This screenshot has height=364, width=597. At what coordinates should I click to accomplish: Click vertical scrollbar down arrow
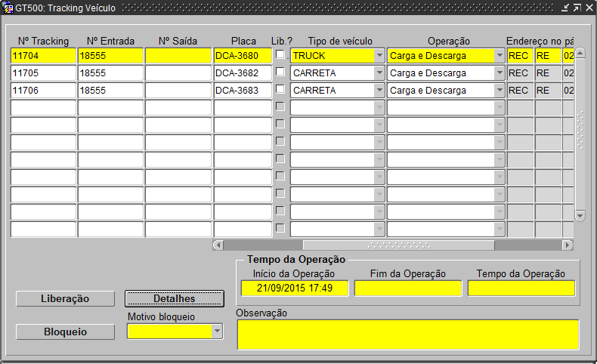580,216
